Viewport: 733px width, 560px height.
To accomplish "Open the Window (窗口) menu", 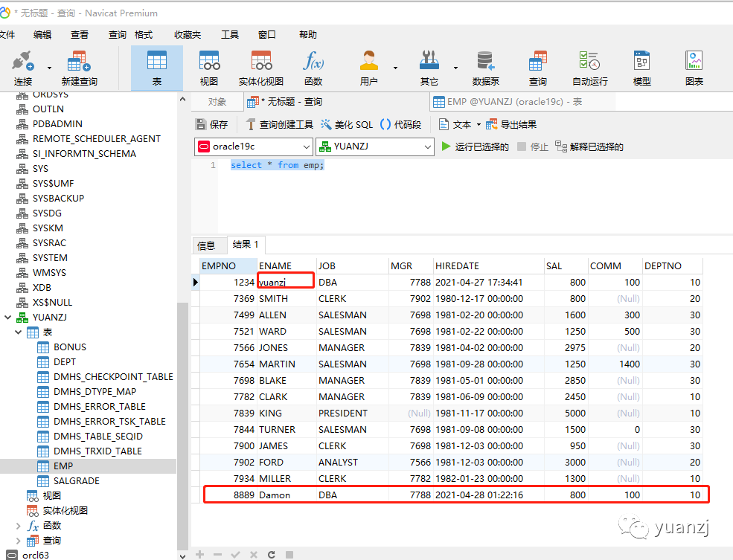I will (267, 34).
